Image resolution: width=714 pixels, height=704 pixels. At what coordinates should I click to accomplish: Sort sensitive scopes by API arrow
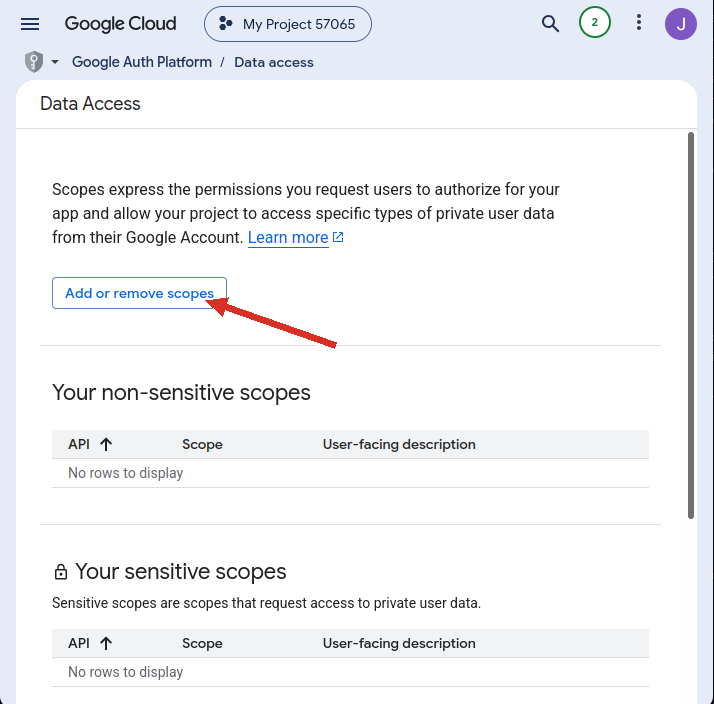tap(106, 643)
